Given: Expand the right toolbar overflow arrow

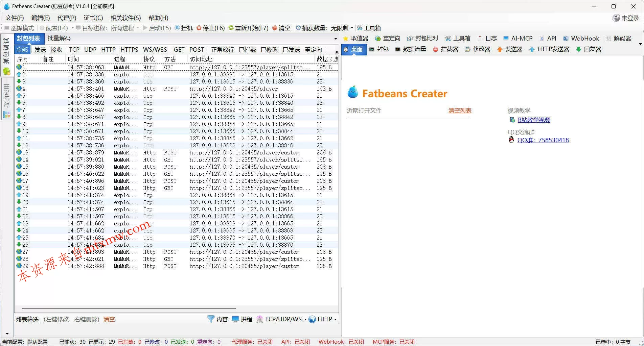Looking at the screenshot, I should click(x=640, y=44).
